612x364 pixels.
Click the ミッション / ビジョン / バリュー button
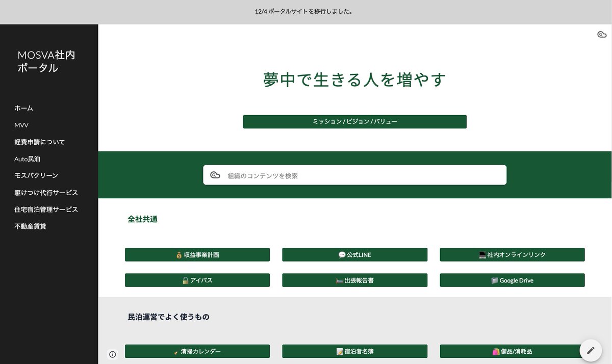[x=354, y=121]
